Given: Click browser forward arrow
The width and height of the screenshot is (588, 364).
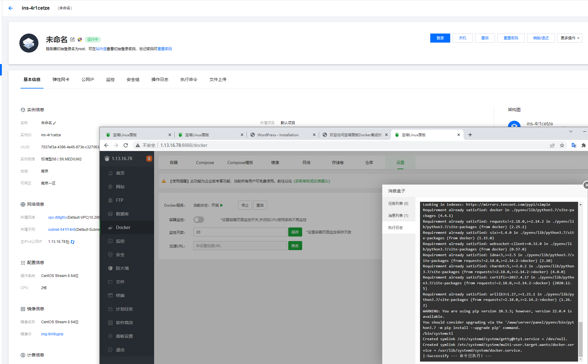Looking at the screenshot, I should pyautogui.click(x=116, y=145).
